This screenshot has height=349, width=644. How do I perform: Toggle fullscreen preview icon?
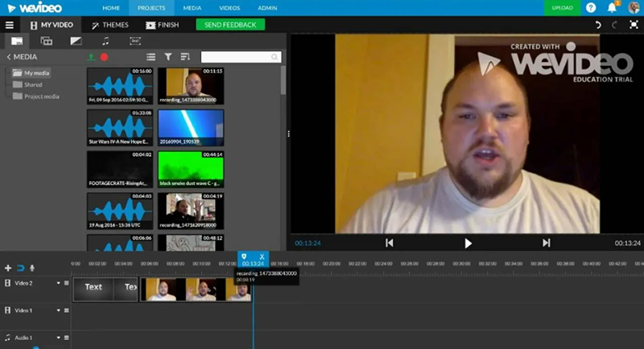click(634, 25)
